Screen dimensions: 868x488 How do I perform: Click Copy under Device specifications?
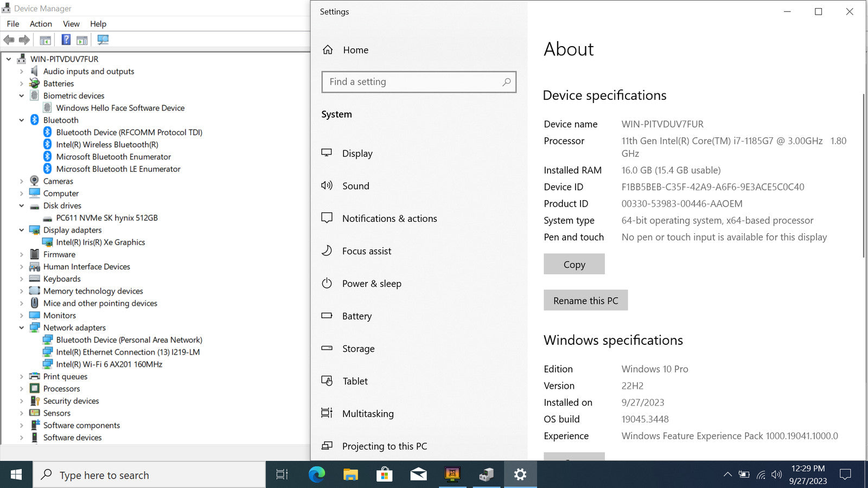coord(574,264)
